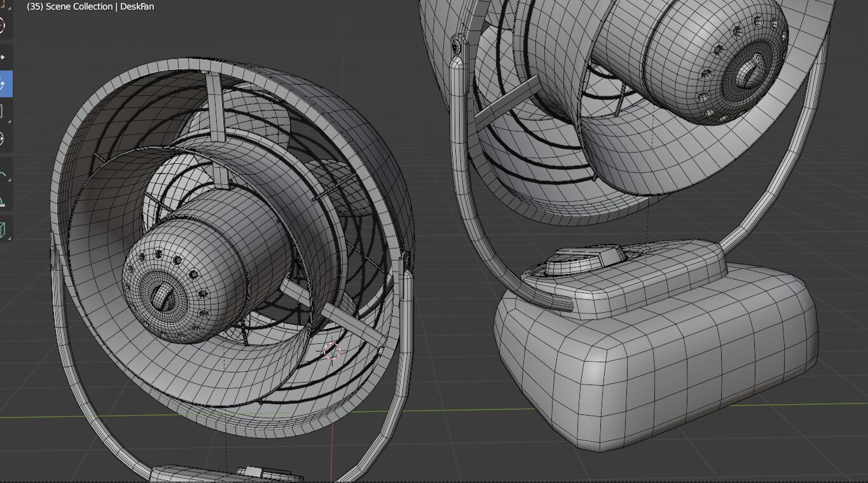Click the 3D cursor in the viewport
This screenshot has width=868, height=483.
tap(332, 351)
